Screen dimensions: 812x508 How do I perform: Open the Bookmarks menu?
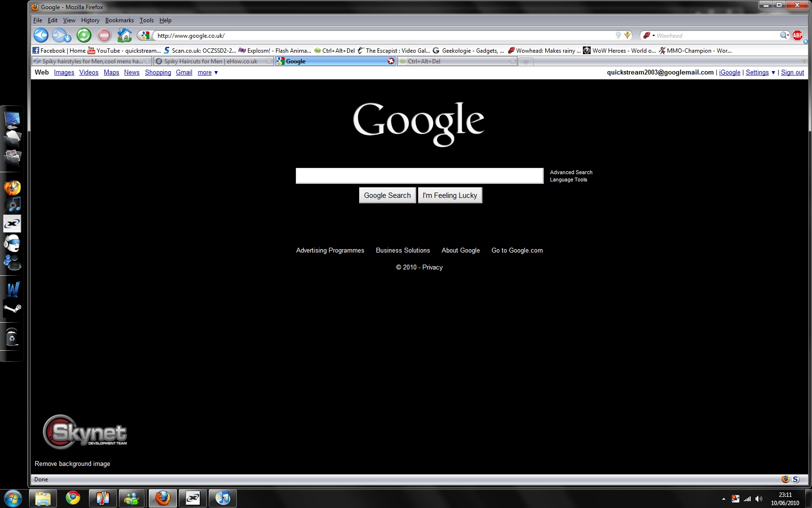pyautogui.click(x=119, y=20)
